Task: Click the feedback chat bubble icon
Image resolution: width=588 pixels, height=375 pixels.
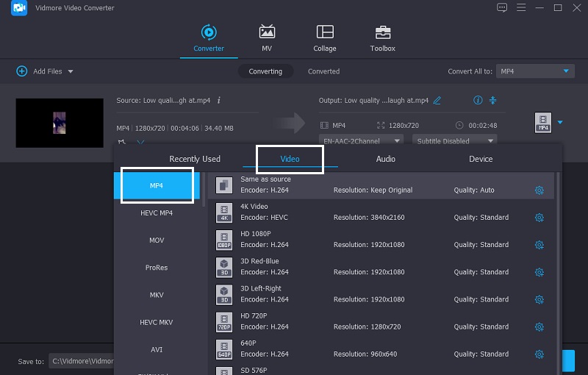Action: coord(502,7)
